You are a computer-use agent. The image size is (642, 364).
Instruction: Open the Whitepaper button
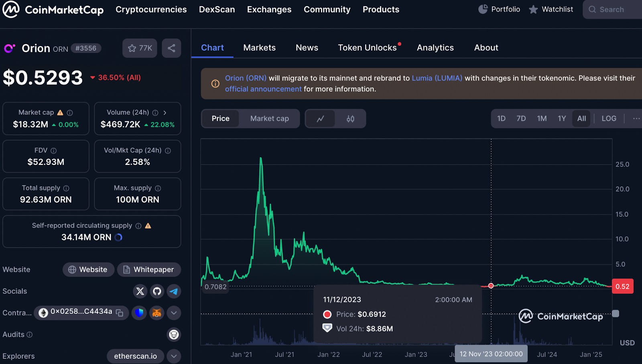point(149,270)
